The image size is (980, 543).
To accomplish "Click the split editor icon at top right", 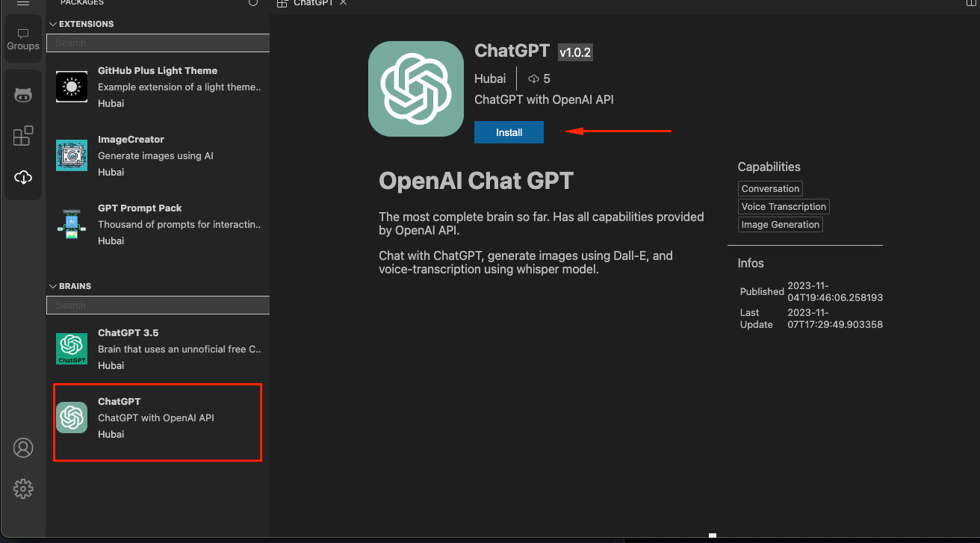I will click(971, 3).
